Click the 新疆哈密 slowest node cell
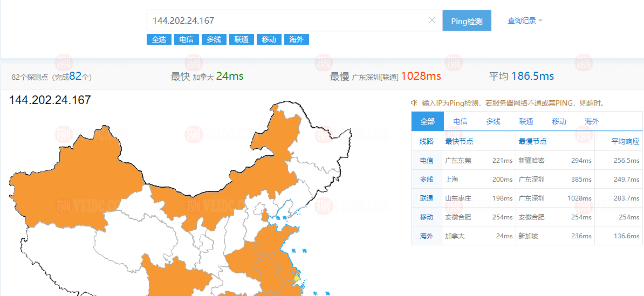The width and height of the screenshot is (644, 296). tap(531, 161)
